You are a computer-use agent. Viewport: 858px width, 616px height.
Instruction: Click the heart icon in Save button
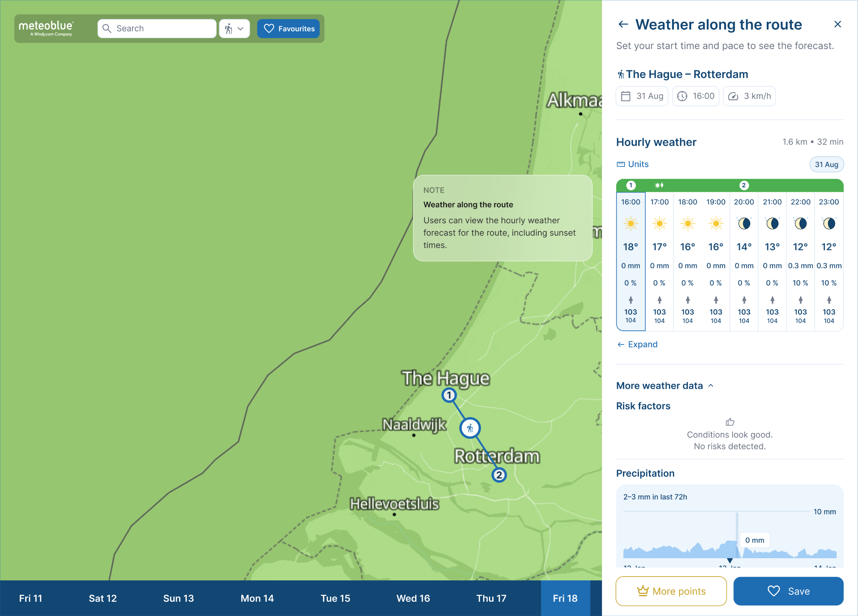click(774, 591)
